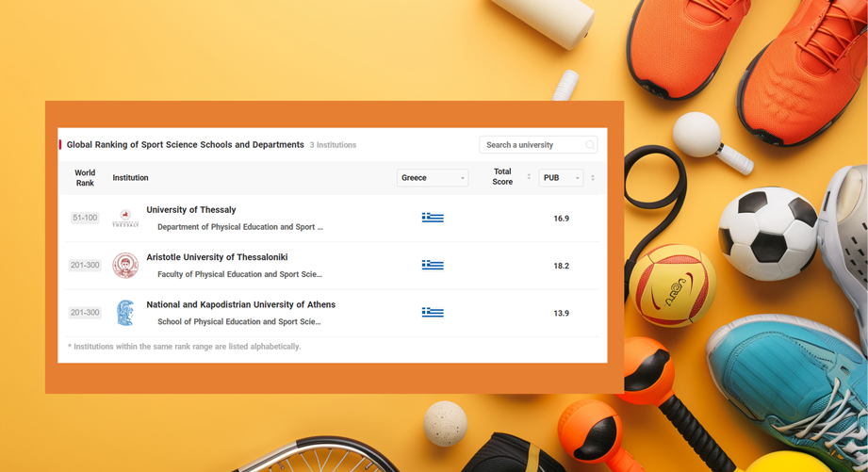Click the University of Thessaly logo
868x472 pixels.
(125, 219)
